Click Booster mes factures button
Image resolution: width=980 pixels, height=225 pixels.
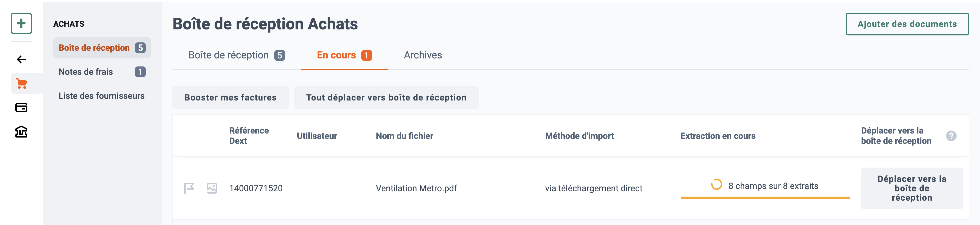[x=231, y=97]
